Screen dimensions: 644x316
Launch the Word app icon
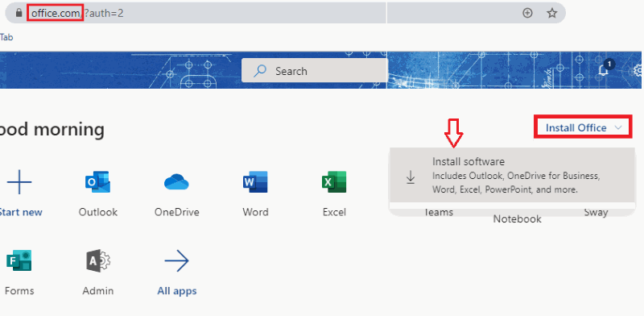coord(255,182)
